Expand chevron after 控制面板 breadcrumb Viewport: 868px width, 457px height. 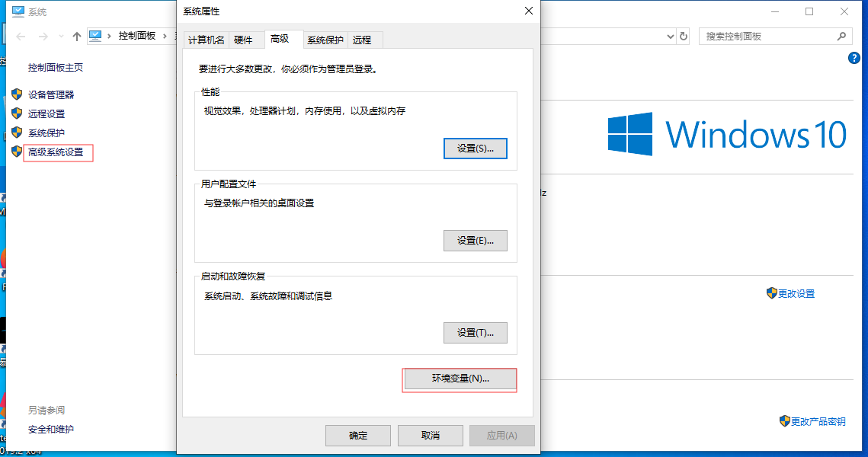(165, 36)
